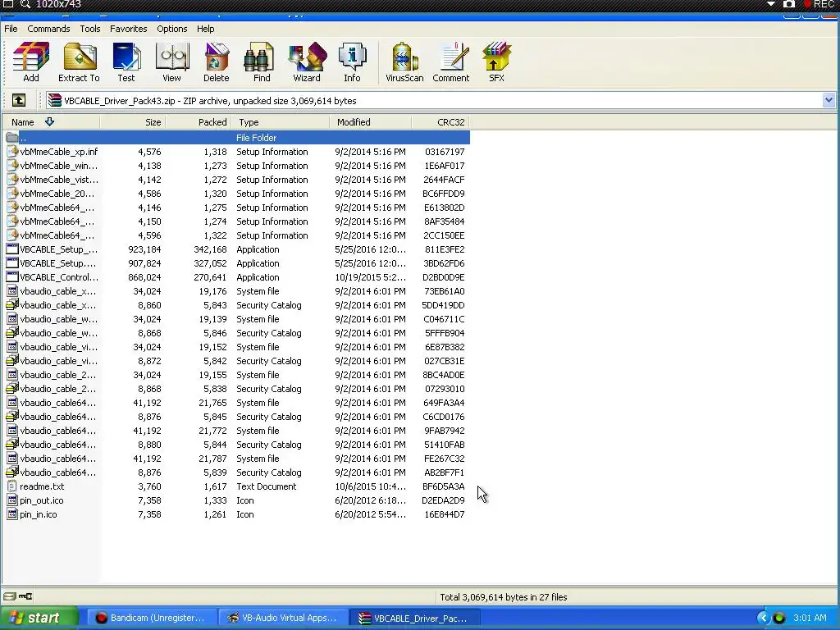Sort by the Modified column header
The height and width of the screenshot is (630, 840).
(371, 122)
